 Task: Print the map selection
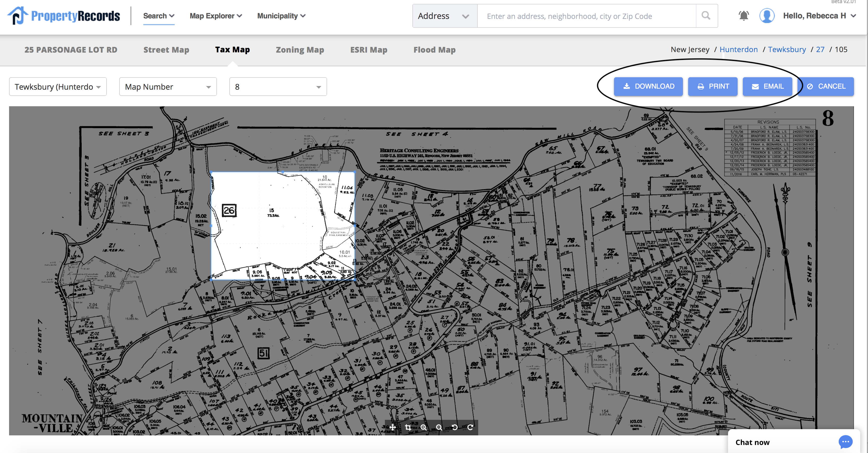[713, 86]
